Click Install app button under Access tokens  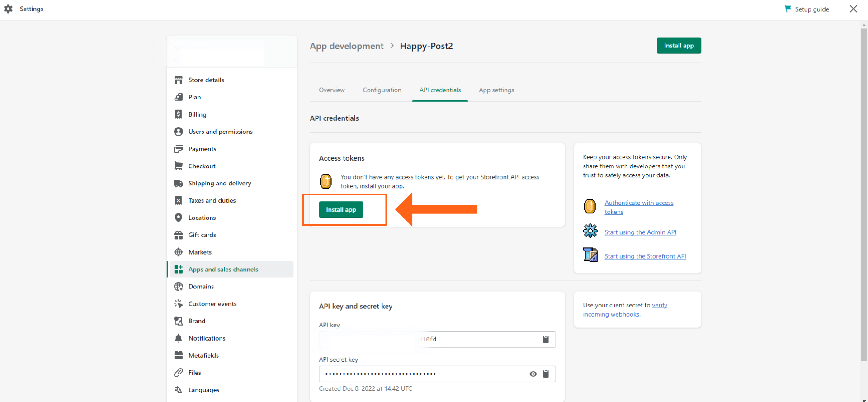341,210
